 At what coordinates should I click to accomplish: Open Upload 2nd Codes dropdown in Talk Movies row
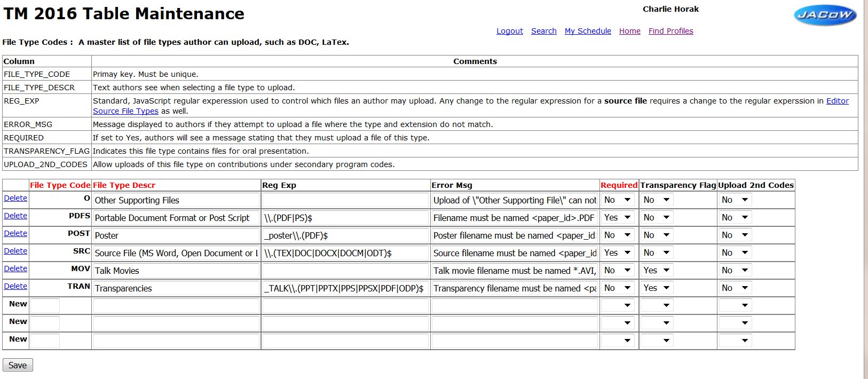(736, 271)
